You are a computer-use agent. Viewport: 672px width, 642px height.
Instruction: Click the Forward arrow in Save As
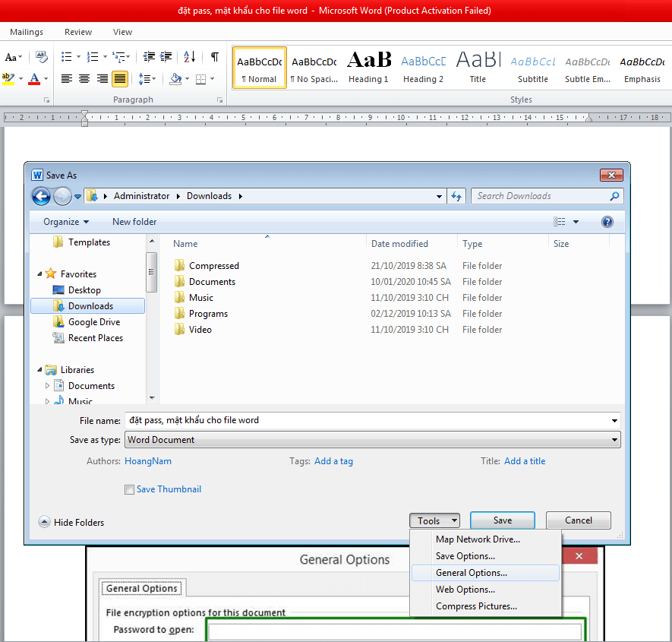62,197
